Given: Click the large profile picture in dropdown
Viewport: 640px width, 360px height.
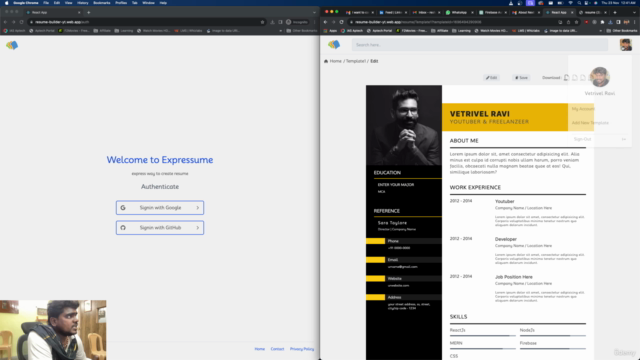Looking at the screenshot, I should [x=600, y=77].
